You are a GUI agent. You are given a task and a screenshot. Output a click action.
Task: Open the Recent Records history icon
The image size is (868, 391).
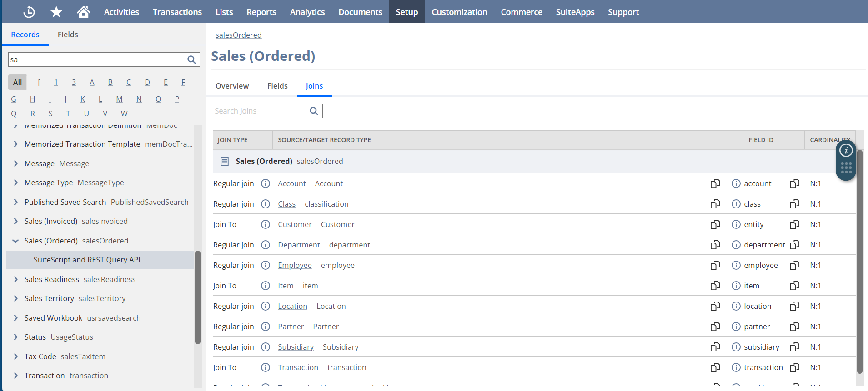[29, 12]
